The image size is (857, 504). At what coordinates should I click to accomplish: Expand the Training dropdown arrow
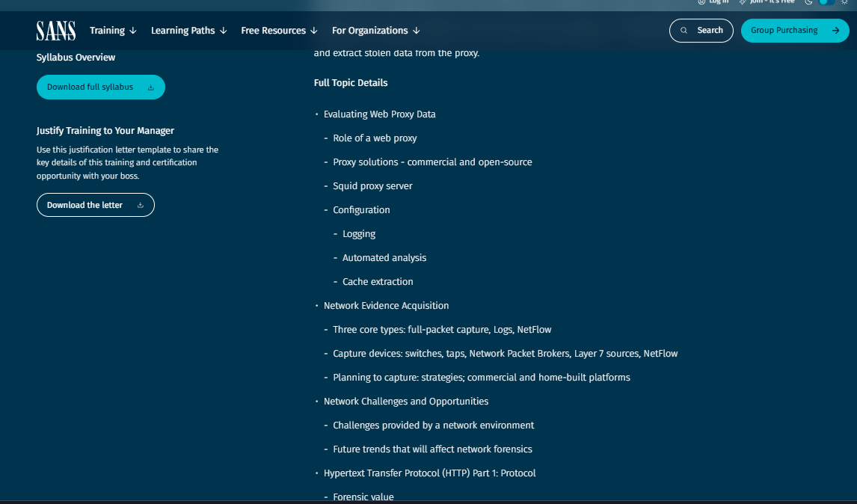133,31
